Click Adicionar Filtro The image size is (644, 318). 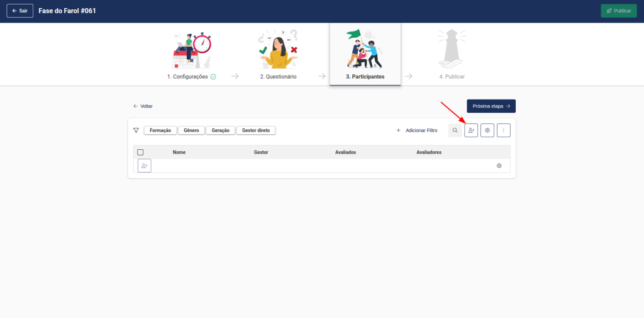417,130
